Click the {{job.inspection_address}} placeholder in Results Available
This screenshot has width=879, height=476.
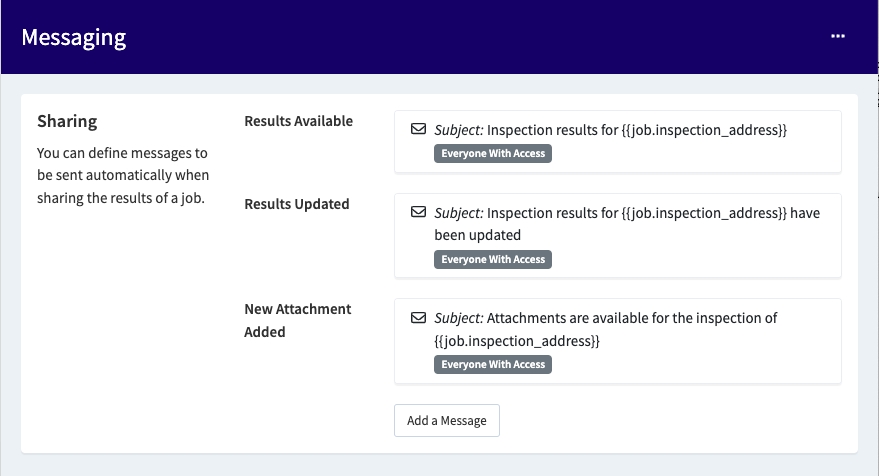[x=704, y=130]
